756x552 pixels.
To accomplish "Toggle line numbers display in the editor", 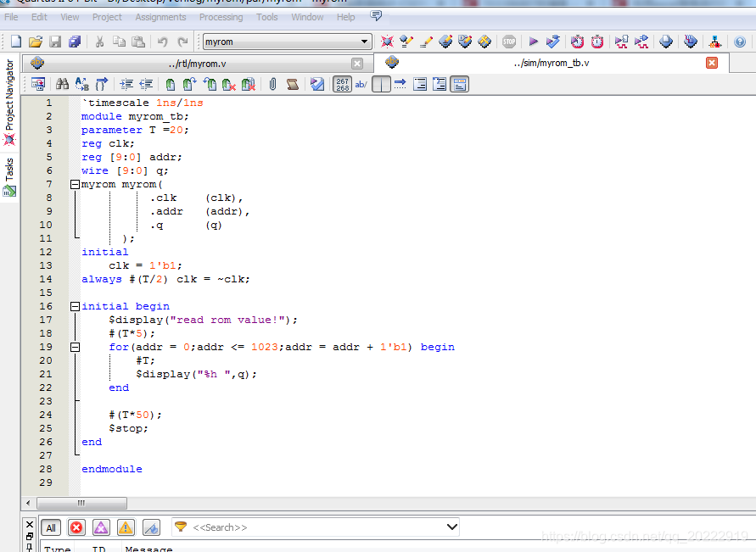I will coord(340,83).
